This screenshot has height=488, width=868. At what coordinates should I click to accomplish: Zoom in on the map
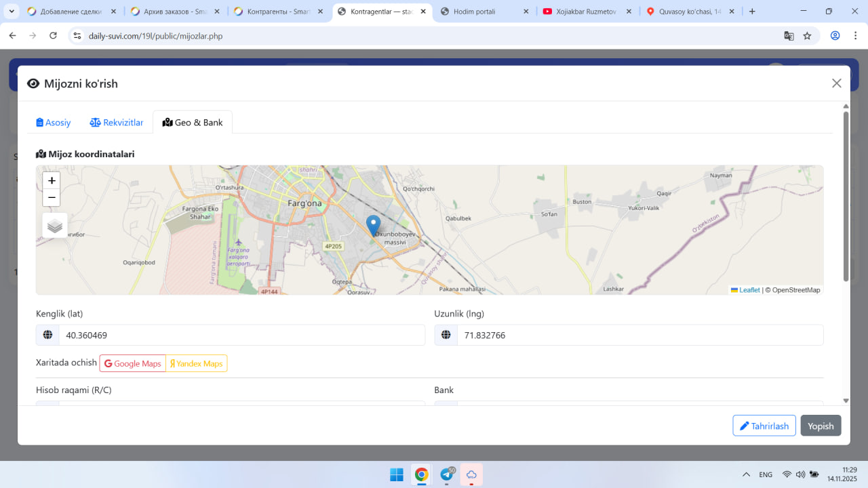[x=52, y=181]
